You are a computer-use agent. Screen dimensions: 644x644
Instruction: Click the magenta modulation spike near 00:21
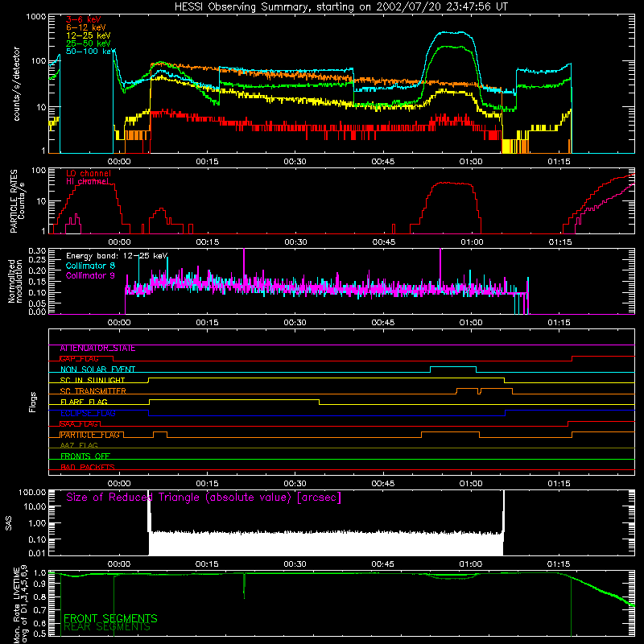click(244, 263)
